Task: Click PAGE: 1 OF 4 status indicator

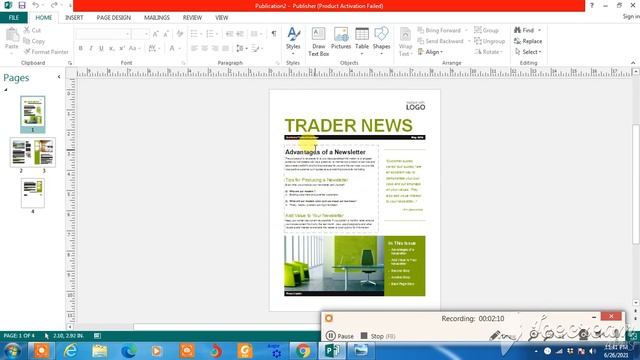Action: coord(19,336)
